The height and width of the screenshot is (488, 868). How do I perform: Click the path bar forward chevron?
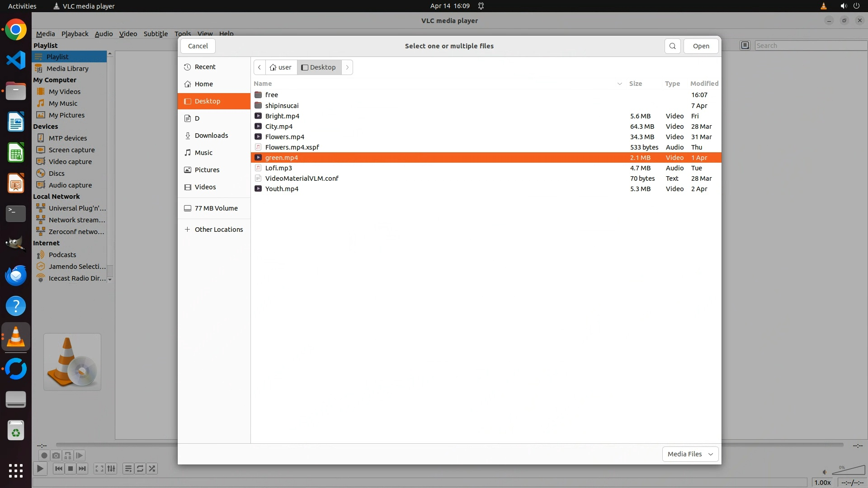click(x=347, y=67)
